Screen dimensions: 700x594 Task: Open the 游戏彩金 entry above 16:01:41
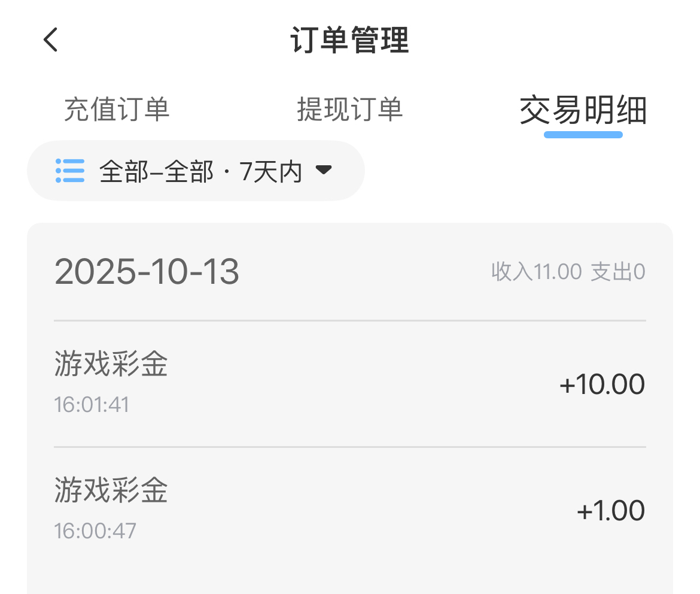[111, 363]
